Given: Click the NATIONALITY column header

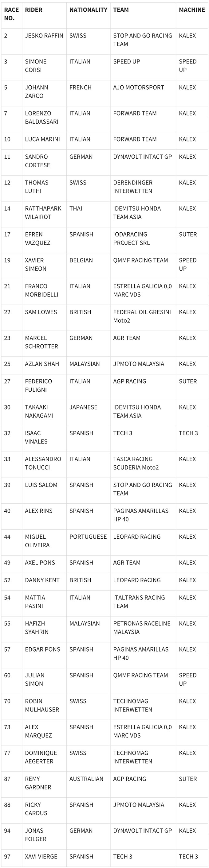Looking at the screenshot, I should [89, 15].
